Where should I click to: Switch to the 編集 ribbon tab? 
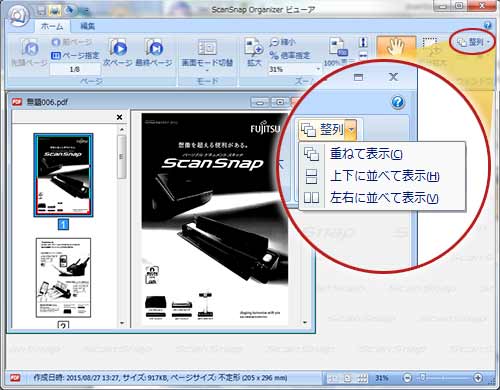click(88, 26)
